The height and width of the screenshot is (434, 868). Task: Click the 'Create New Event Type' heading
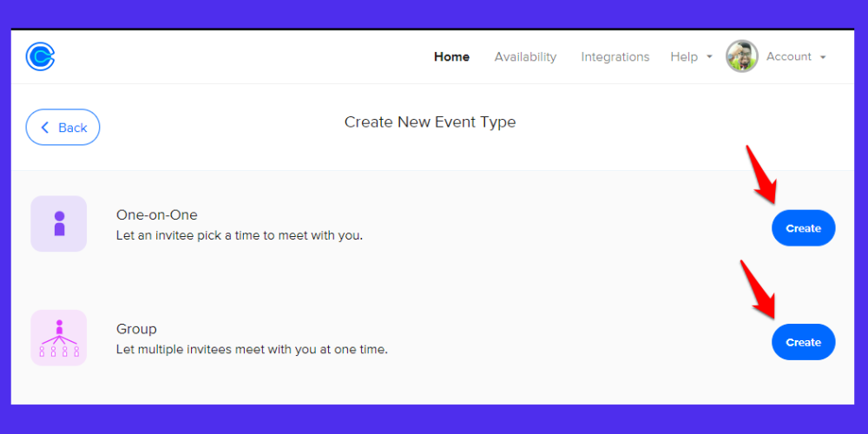coord(431,122)
